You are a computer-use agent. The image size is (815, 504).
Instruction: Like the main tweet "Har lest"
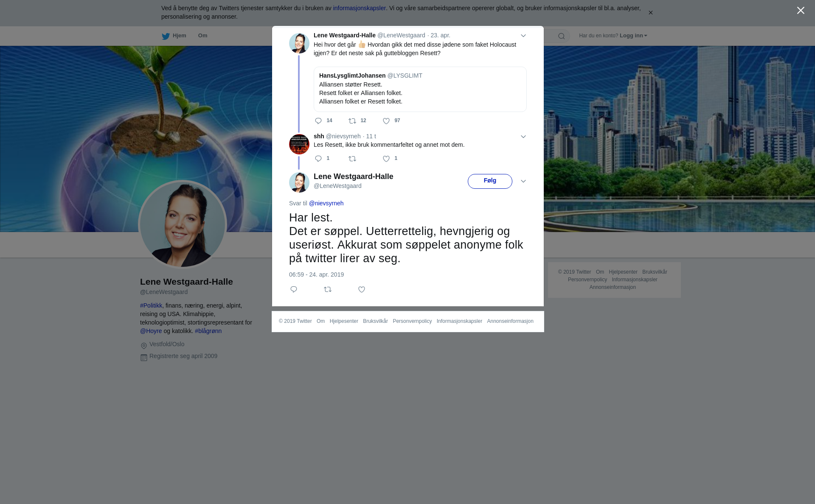pos(362,289)
